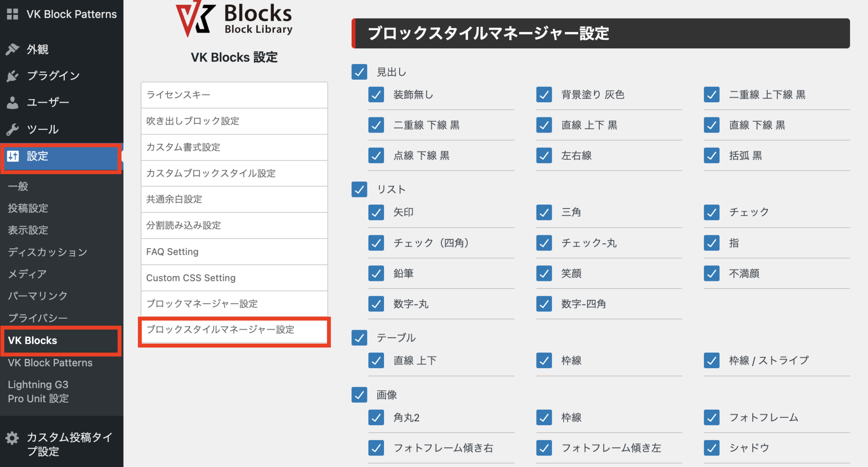The image size is (868, 467).
Task: Uncheck the フォトフレーム傾き右 image style
Action: 376,448
